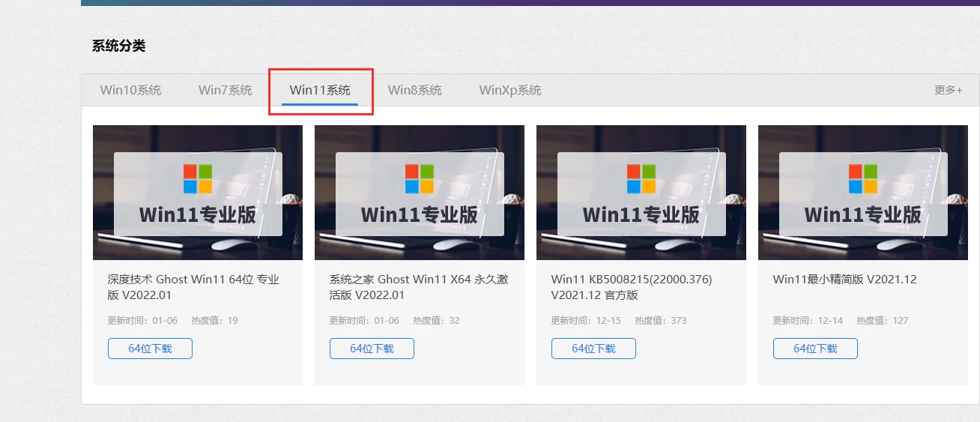Click Windows logo on 最小精简版 card image

pyautogui.click(x=863, y=179)
